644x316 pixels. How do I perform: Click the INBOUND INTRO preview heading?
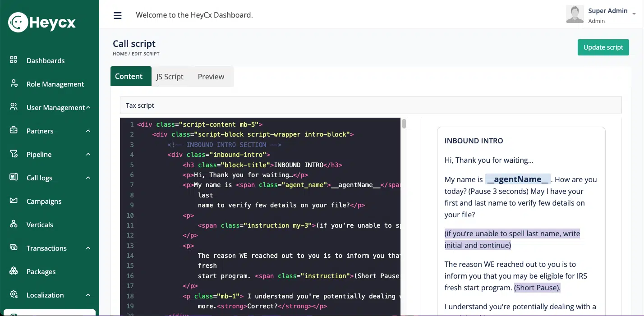click(474, 141)
